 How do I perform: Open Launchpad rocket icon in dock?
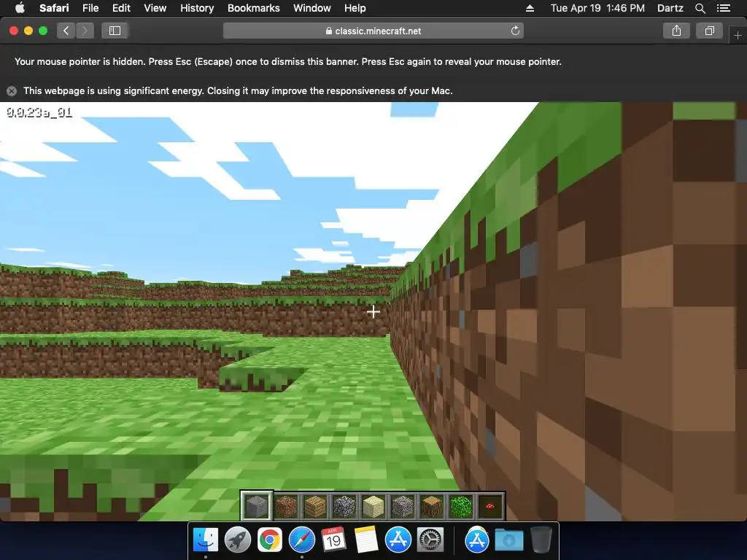[x=238, y=540]
